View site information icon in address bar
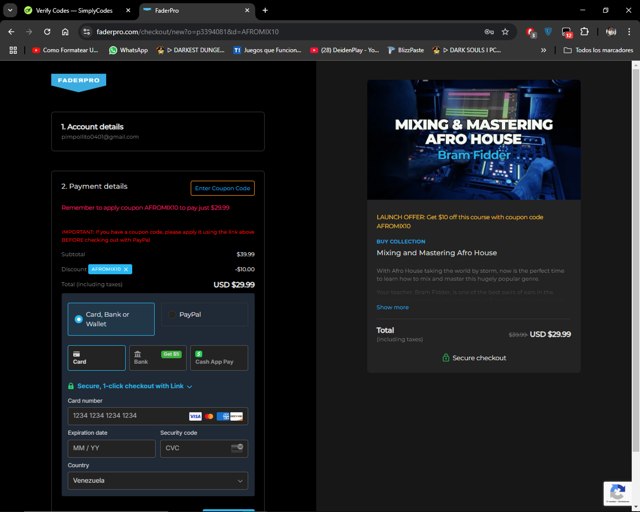This screenshot has width=640, height=512. [x=87, y=32]
